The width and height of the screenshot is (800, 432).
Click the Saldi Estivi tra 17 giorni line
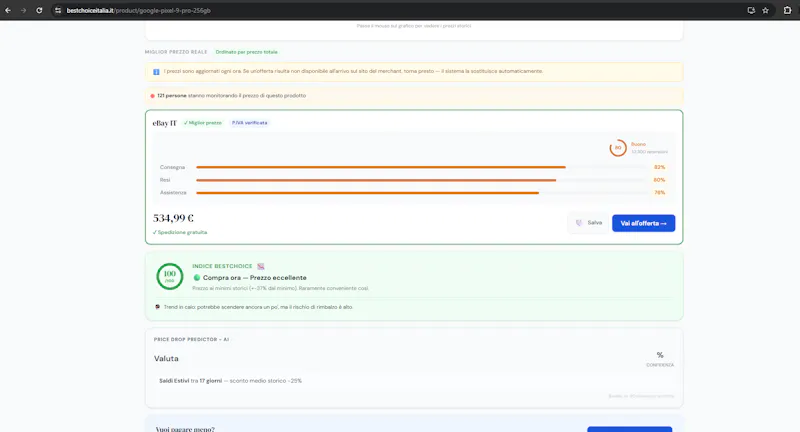[230, 381]
